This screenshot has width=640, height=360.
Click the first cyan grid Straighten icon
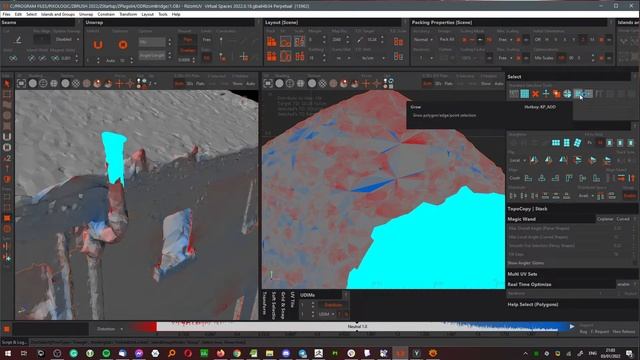click(x=556, y=142)
